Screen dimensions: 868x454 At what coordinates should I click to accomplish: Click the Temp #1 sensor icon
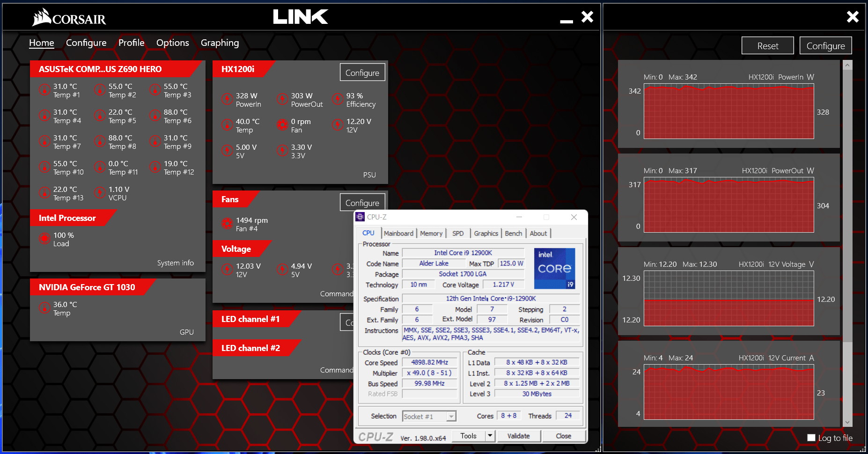(44, 90)
